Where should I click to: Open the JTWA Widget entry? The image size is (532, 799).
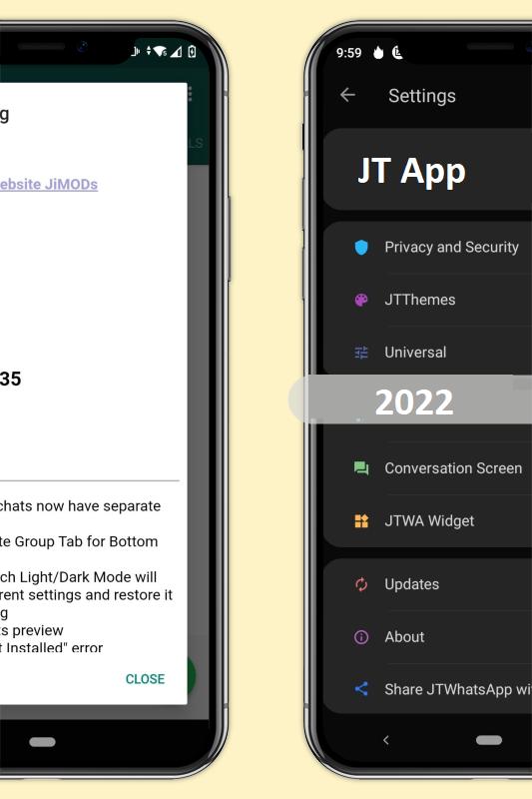coord(427,520)
